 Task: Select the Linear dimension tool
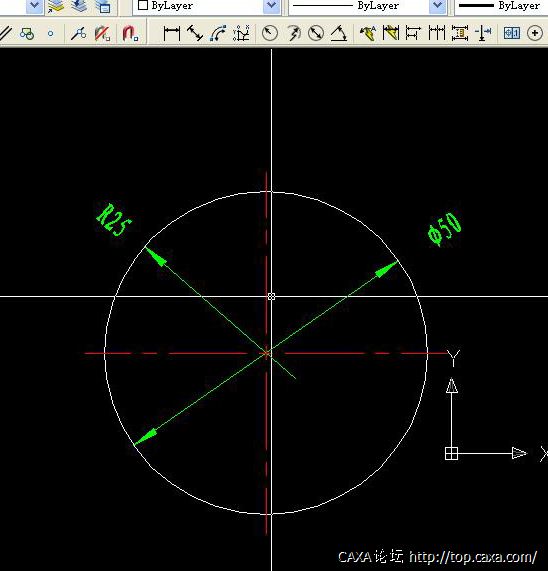172,33
